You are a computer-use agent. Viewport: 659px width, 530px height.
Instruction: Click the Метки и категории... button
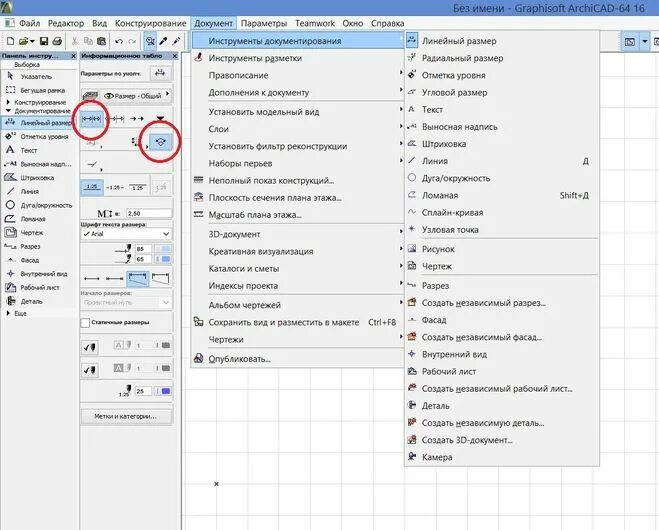[x=126, y=416]
